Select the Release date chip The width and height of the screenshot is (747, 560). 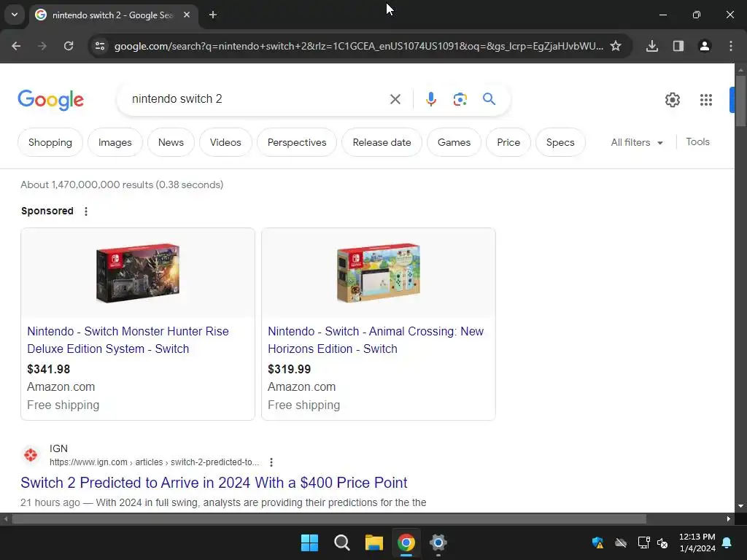382,142
